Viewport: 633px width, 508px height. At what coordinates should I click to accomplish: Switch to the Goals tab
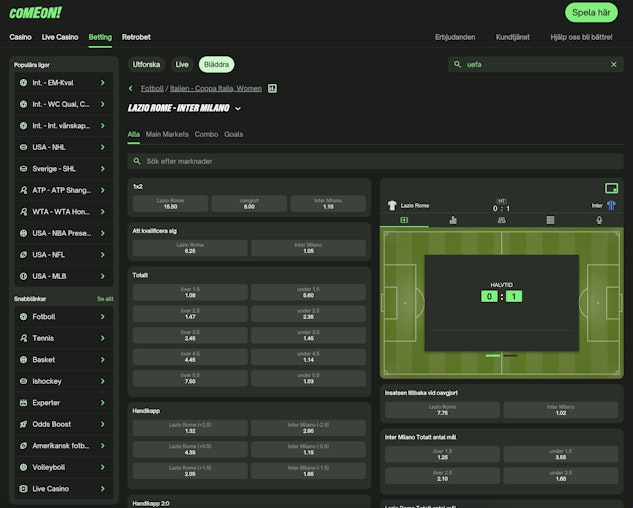coord(234,134)
